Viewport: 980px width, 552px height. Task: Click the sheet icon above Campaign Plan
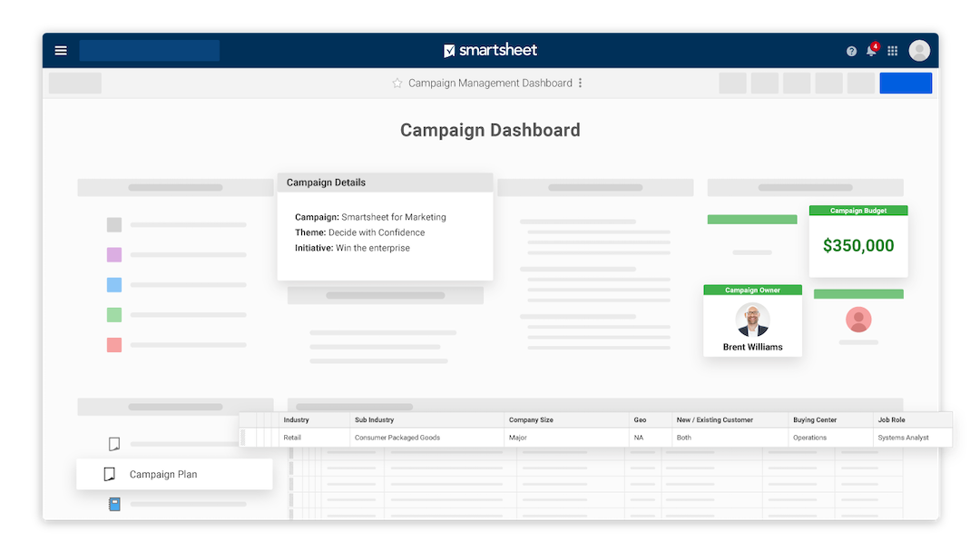click(114, 444)
